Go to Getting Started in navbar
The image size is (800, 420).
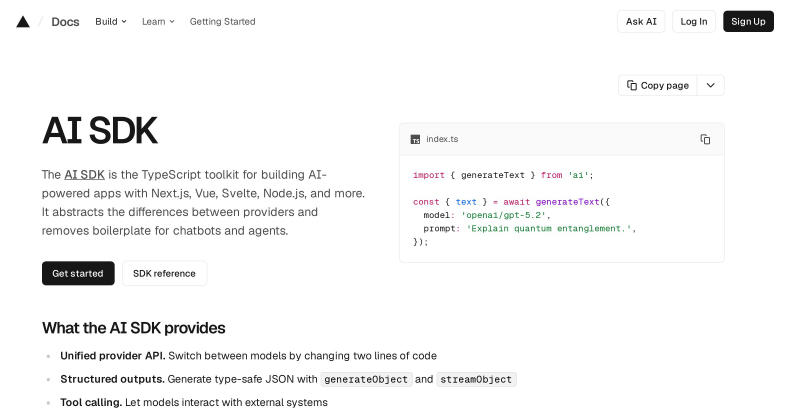pyautogui.click(x=222, y=21)
